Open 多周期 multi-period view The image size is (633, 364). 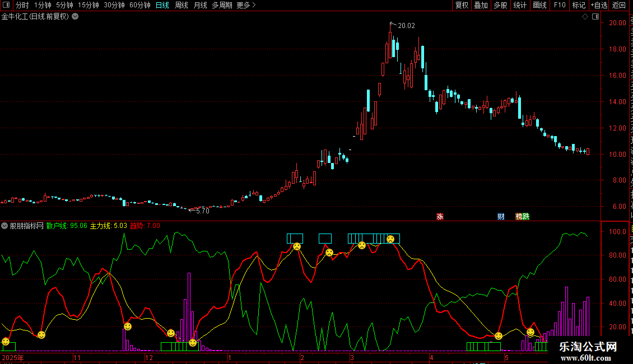(x=222, y=5)
